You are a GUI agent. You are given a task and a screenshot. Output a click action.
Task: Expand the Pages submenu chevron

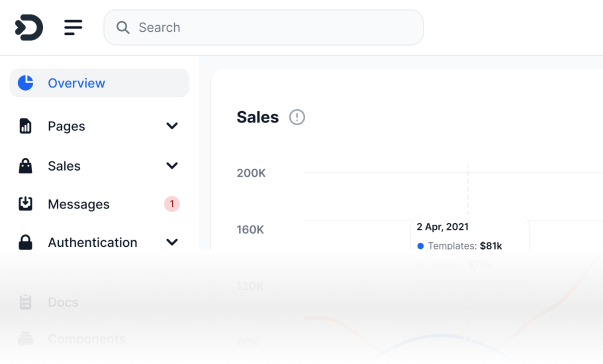(172, 126)
